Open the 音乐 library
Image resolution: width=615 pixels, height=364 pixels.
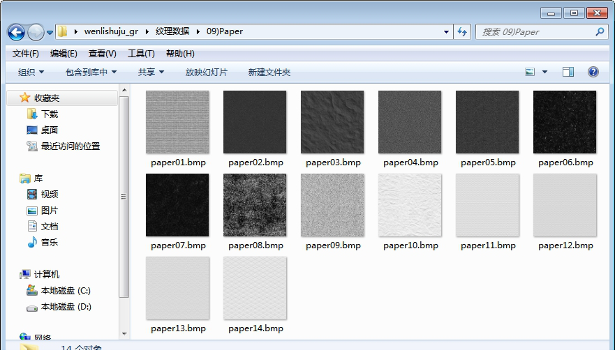(x=50, y=243)
